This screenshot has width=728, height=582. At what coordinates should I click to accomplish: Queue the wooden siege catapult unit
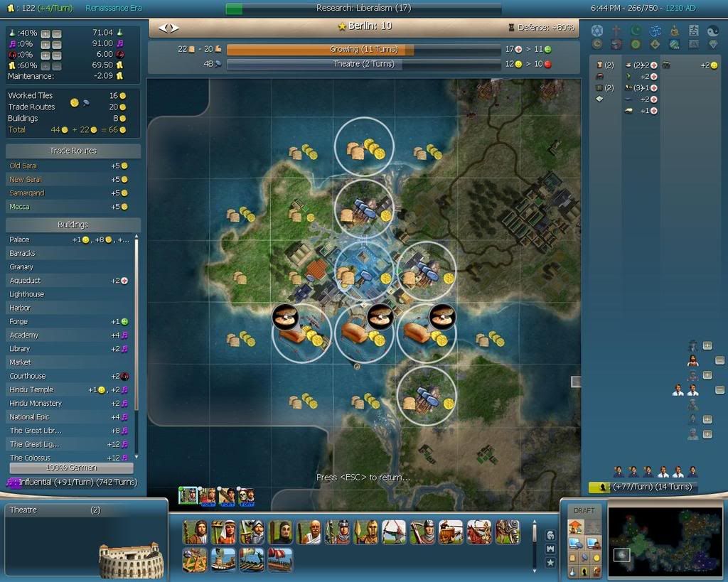coord(195,560)
